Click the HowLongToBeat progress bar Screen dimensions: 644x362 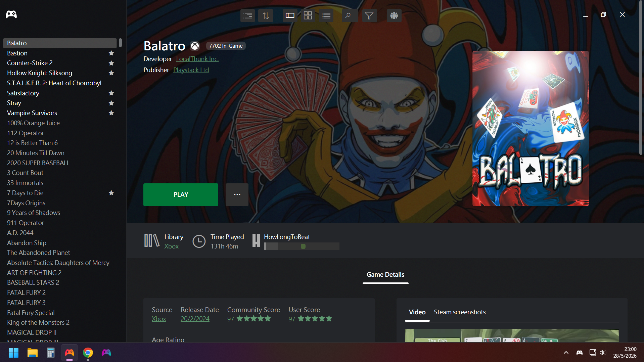pyautogui.click(x=302, y=246)
